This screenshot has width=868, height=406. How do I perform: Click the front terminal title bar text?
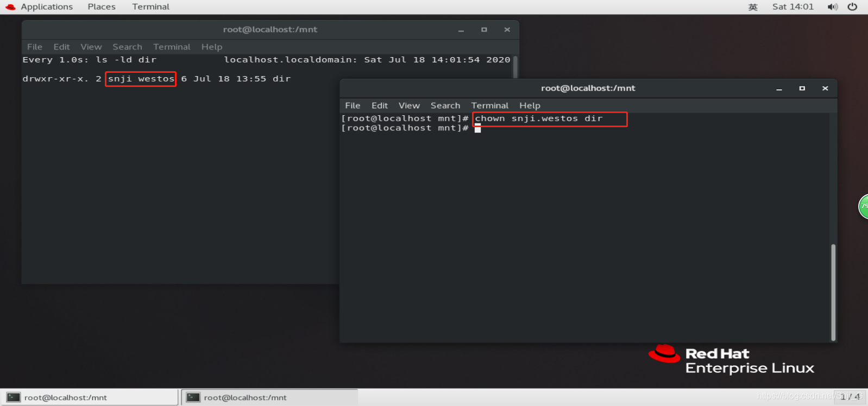click(x=588, y=88)
